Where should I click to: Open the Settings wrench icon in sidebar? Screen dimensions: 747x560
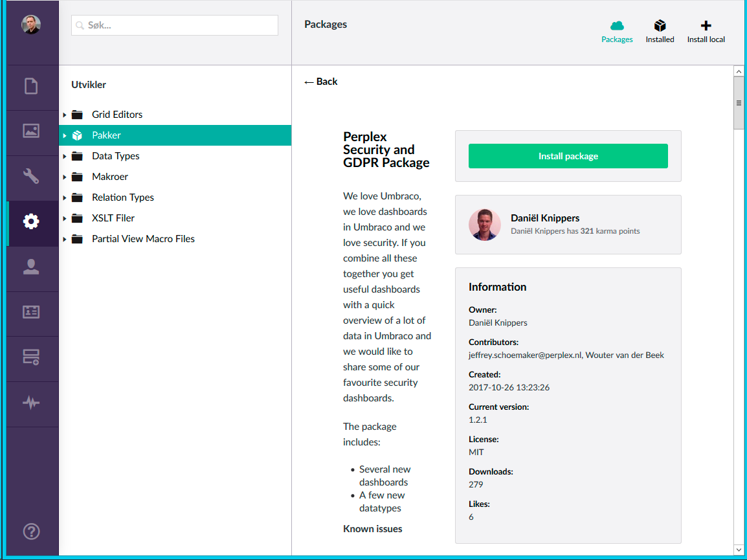pyautogui.click(x=31, y=176)
